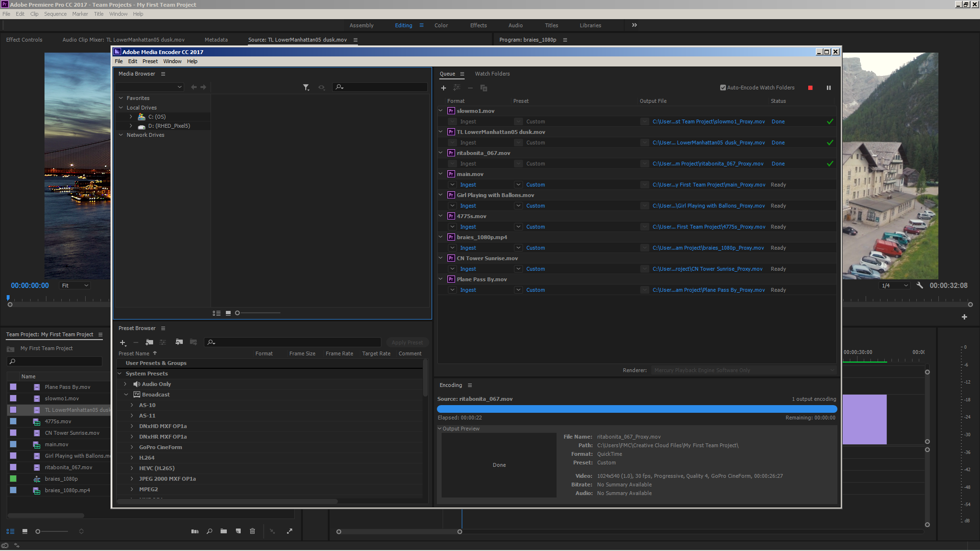Screen dimensions: 980x551
Task: Open workspace overflow chevrons in Premiere
Action: [634, 25]
